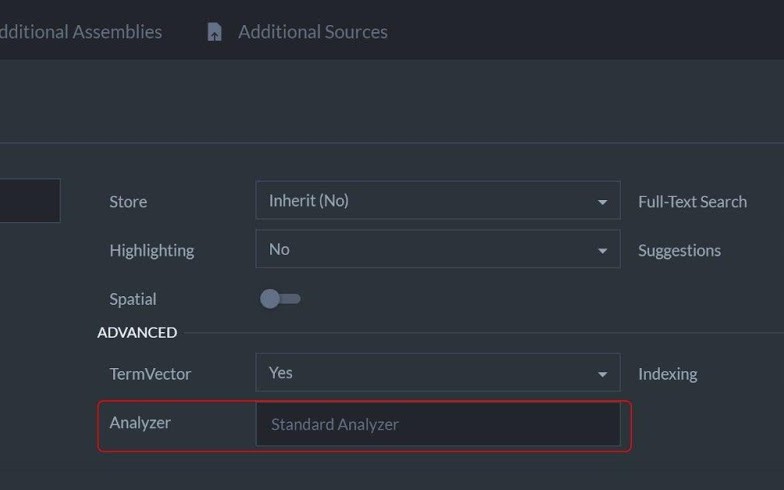Click the caret arrow of the TermVector field
This screenshot has height=490, width=784.
[602, 374]
